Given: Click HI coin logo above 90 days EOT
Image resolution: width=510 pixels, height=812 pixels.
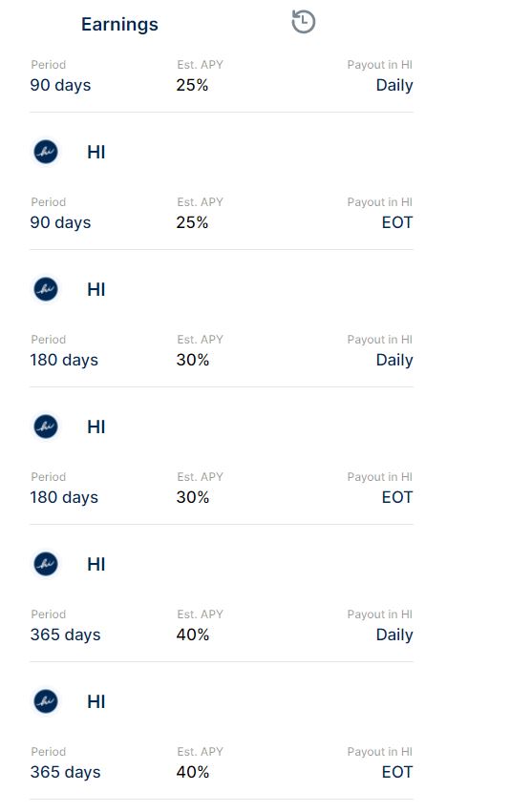Looking at the screenshot, I should pyautogui.click(x=46, y=152).
